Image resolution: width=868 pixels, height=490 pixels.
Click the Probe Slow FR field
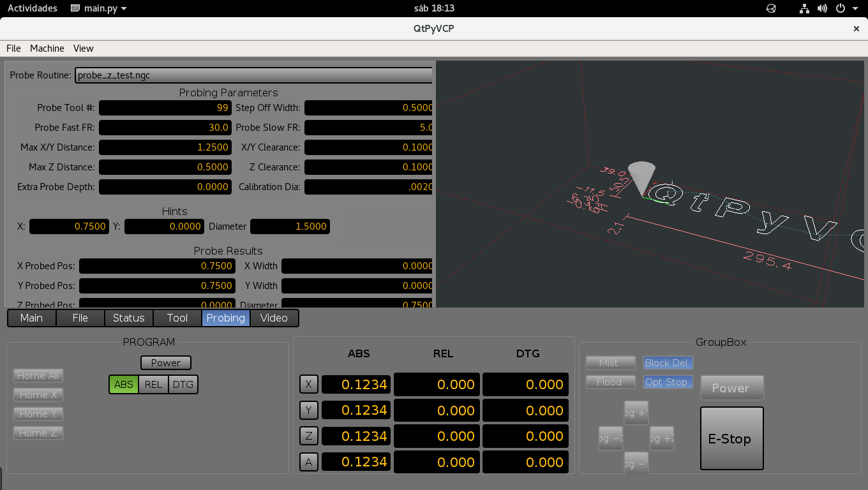[369, 128]
